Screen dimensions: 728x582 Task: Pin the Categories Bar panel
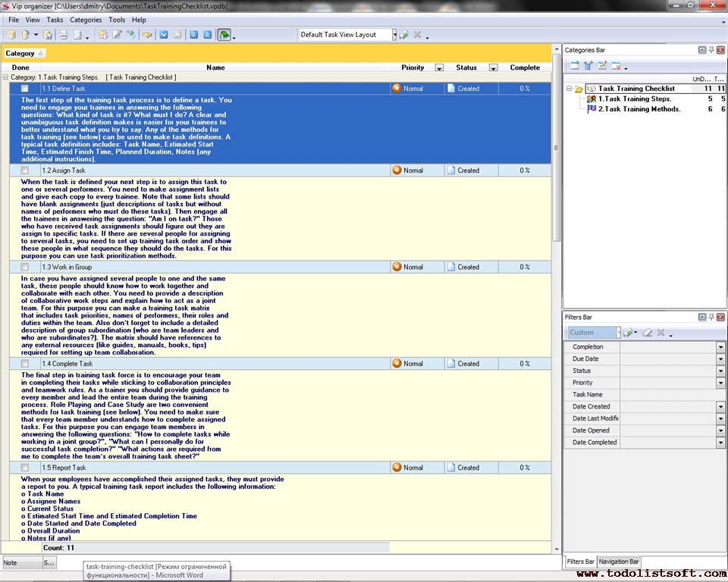pyautogui.click(x=711, y=50)
